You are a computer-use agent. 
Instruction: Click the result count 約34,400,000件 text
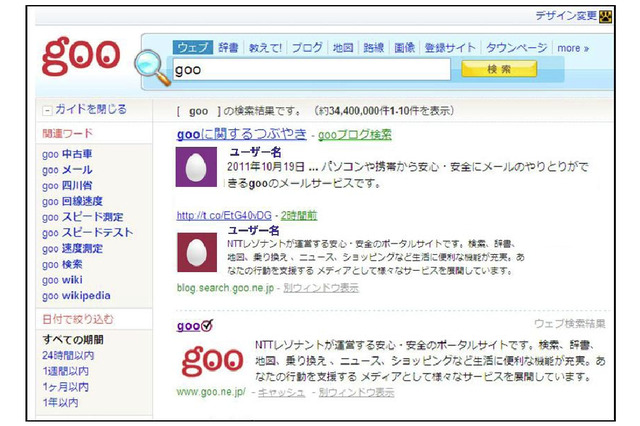[x=354, y=111]
